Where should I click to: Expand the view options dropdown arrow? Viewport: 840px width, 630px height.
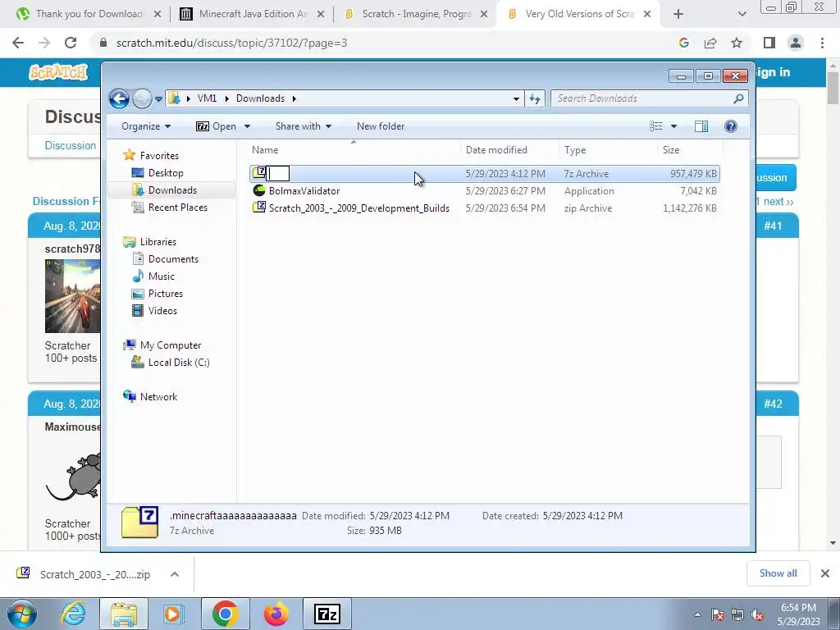coord(674,126)
